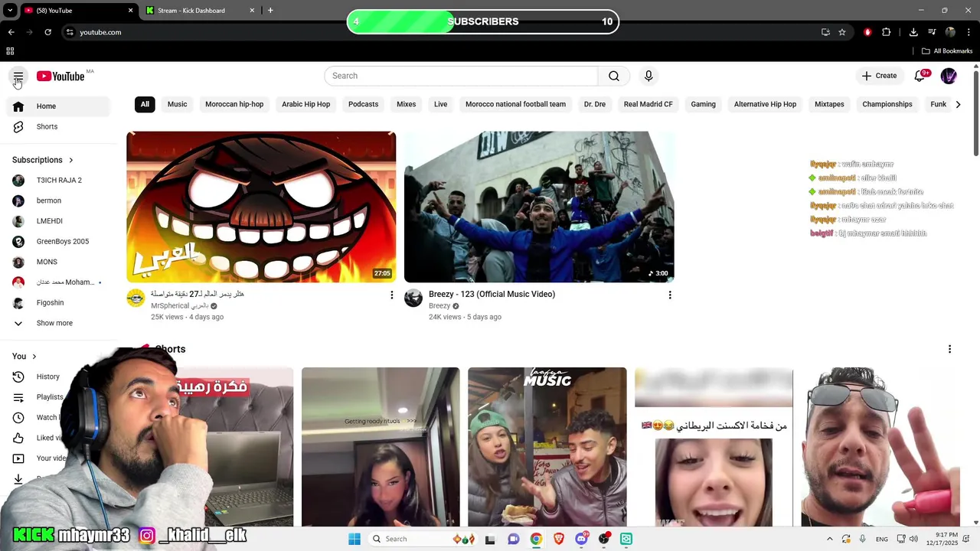
Task: Open the Chrome profile avatar
Action: pos(950,32)
